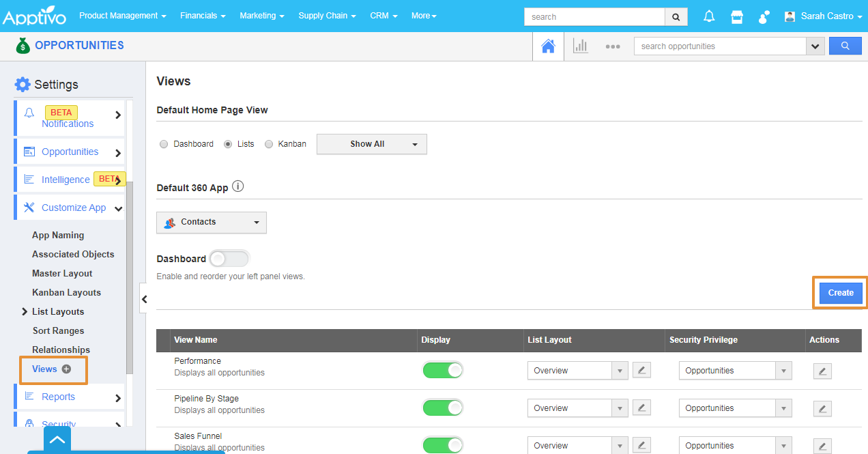
Task: Click the blue Create button
Action: pyautogui.click(x=841, y=293)
